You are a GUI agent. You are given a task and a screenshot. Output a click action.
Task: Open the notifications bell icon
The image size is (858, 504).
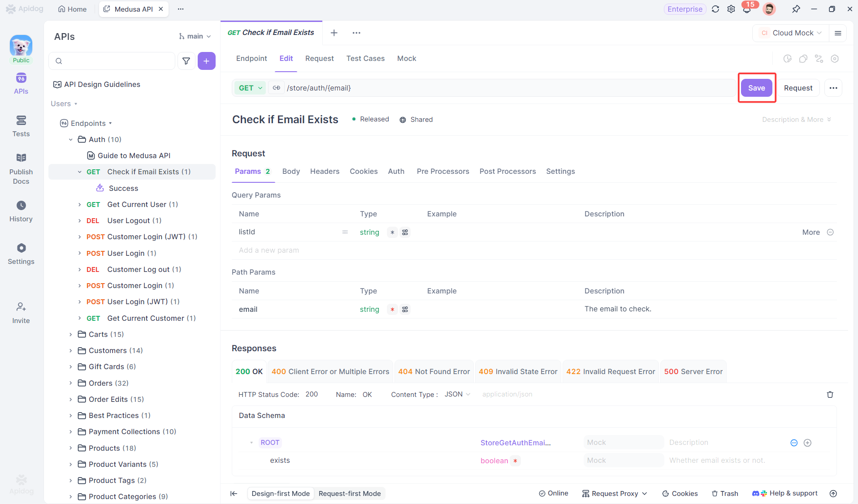tap(746, 9)
